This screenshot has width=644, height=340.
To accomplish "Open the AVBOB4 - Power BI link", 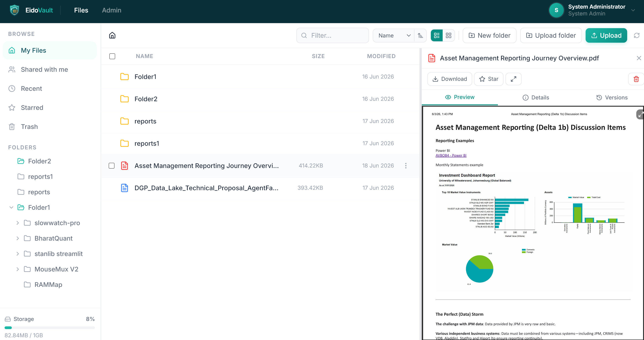I will pyautogui.click(x=451, y=155).
